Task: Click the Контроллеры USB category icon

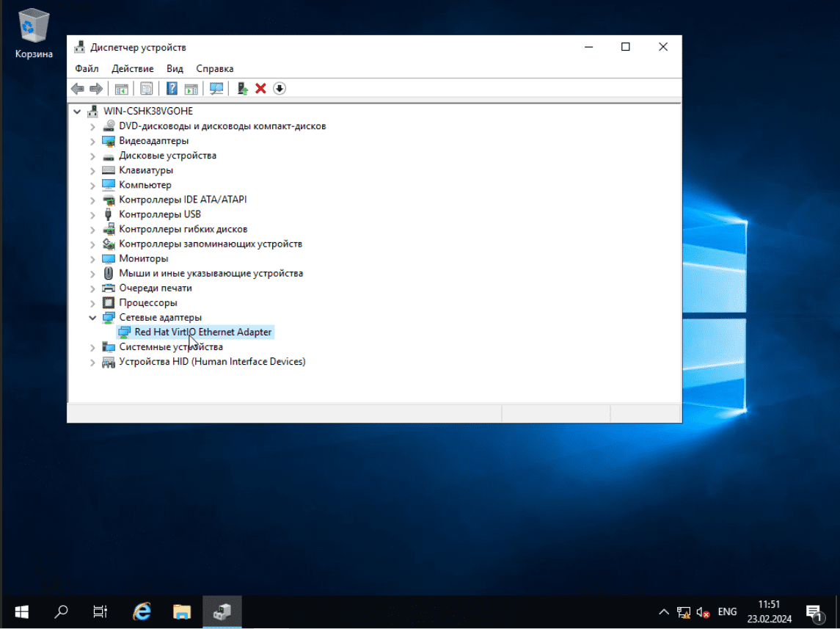Action: click(x=109, y=214)
